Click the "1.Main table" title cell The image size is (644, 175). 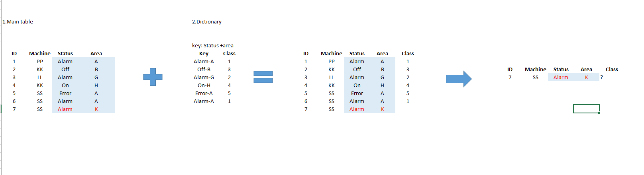coord(18,22)
